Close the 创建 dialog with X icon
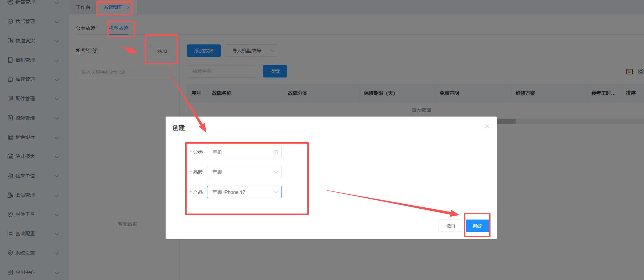This screenshot has height=280, width=644. (x=487, y=126)
